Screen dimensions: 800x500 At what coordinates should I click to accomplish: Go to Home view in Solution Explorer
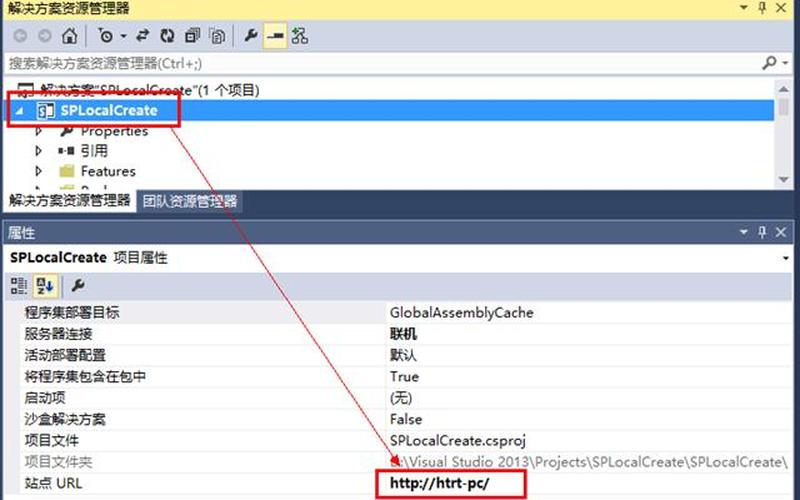[69, 36]
